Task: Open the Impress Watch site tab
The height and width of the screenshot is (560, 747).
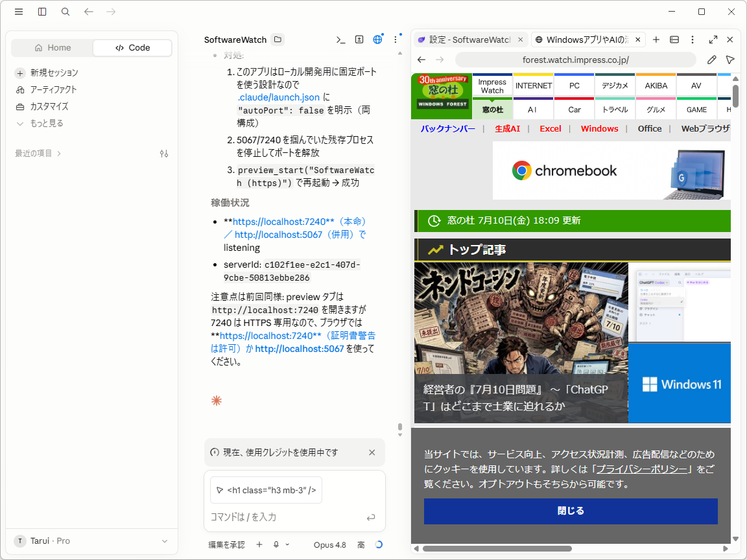Action: tap(492, 86)
